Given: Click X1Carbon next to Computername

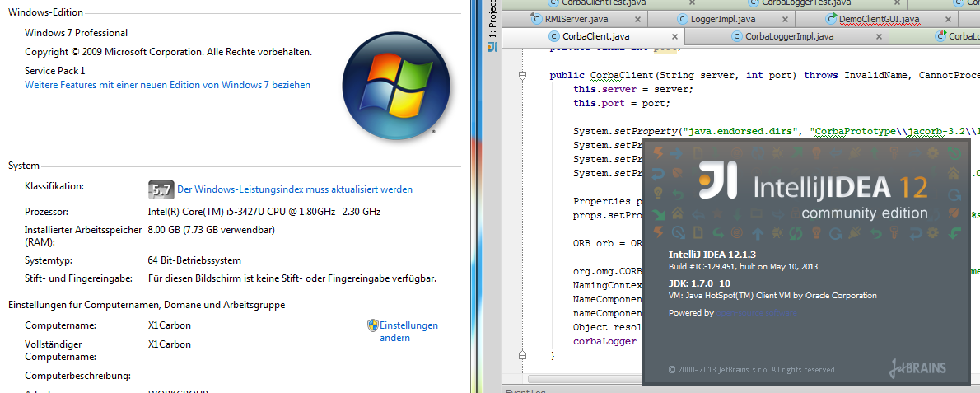Looking at the screenshot, I should click(x=170, y=325).
